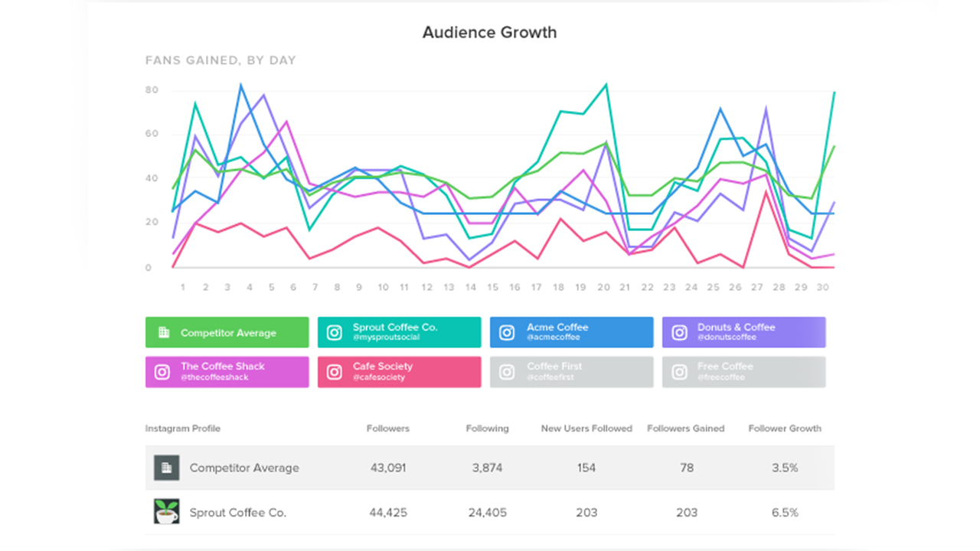Click the New Users Followed column header
Viewport: 980px width, 551px height.
pos(586,429)
